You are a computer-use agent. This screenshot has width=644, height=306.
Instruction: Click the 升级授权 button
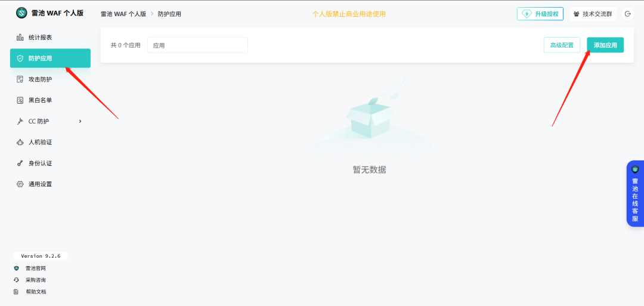point(540,14)
